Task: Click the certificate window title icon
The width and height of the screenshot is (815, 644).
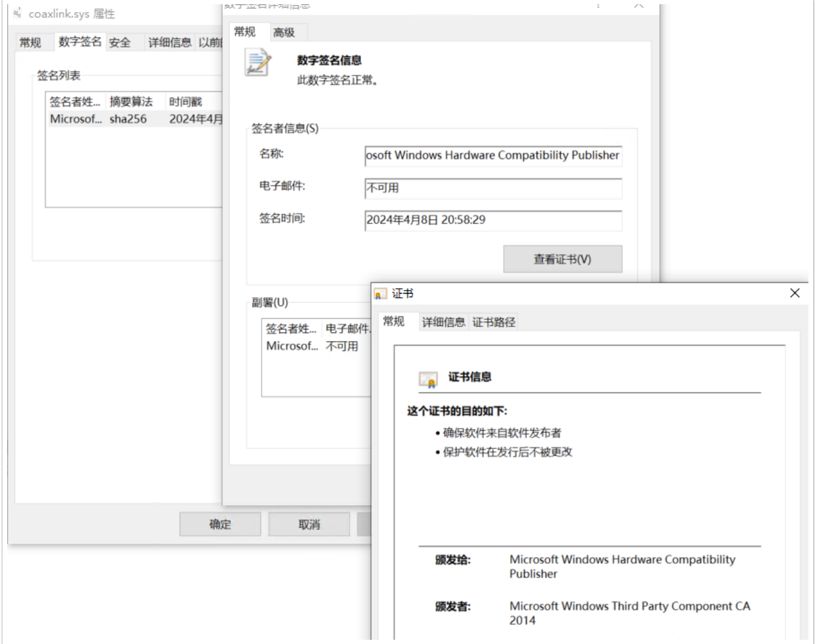Action: pos(380,294)
